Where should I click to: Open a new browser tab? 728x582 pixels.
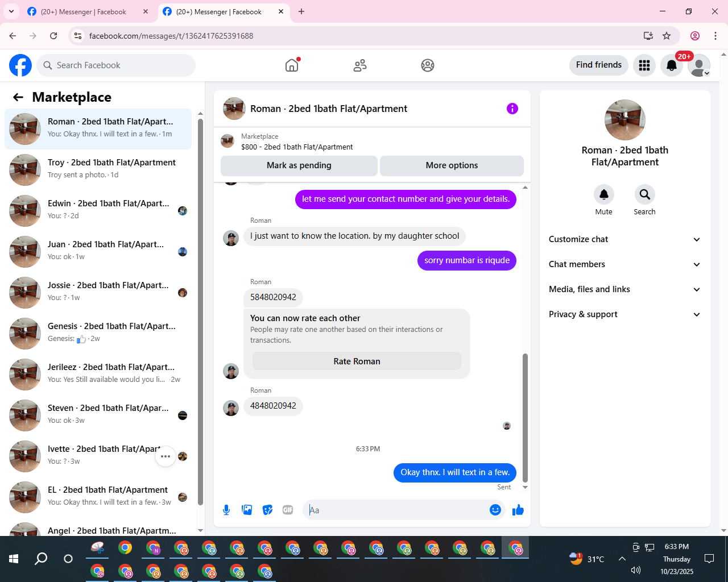pyautogui.click(x=301, y=11)
